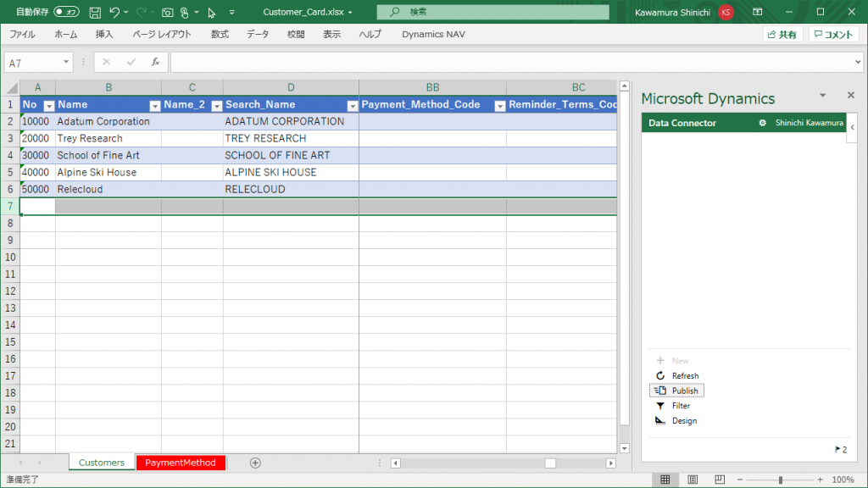Viewport: 868px width, 488px height.
Task: Switch to Normal view icon
Action: [665, 480]
